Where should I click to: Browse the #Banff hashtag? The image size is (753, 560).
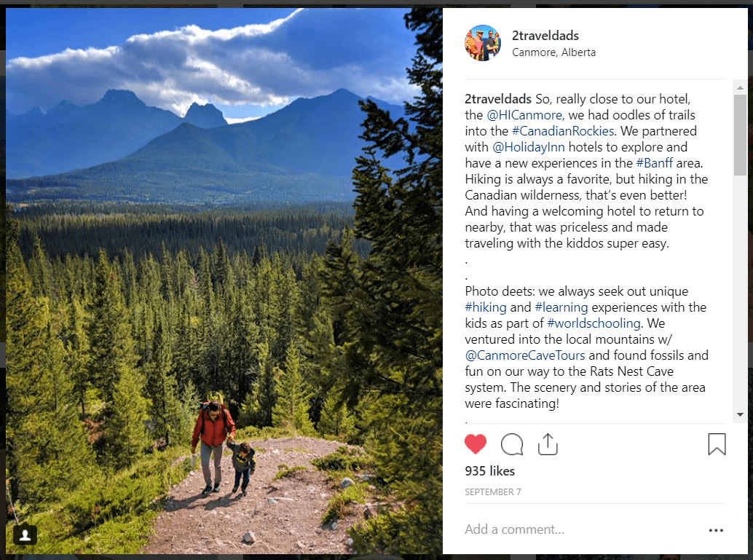(655, 163)
